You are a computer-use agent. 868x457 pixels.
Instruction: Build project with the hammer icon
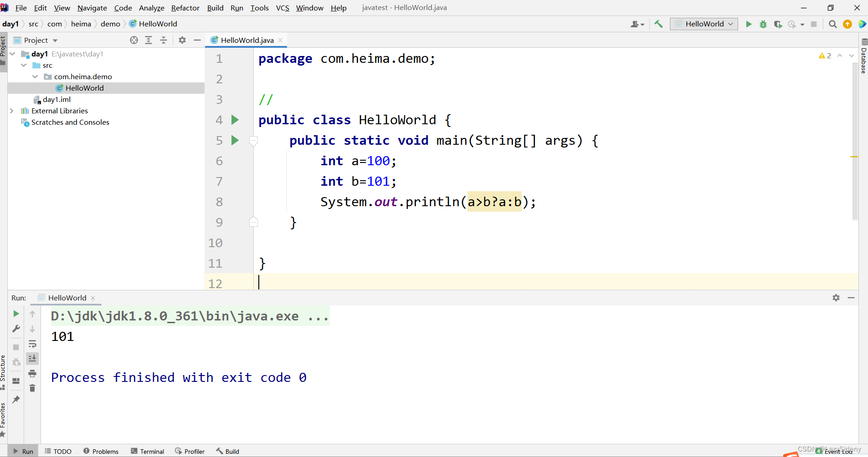pyautogui.click(x=658, y=24)
